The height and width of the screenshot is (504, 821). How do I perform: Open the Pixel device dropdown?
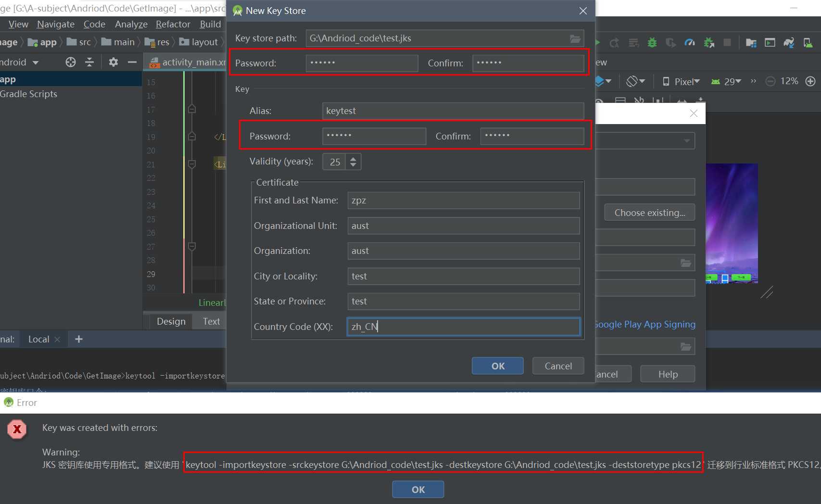682,81
